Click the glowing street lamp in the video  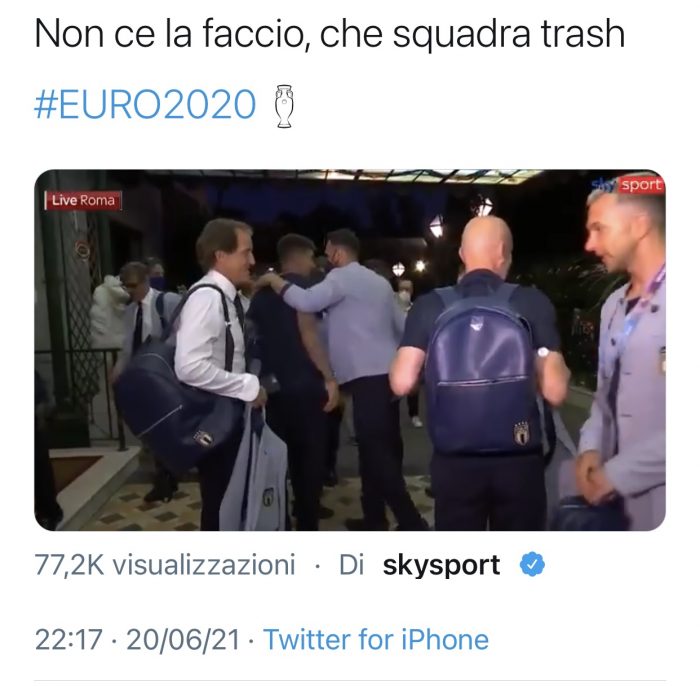pyautogui.click(x=436, y=226)
